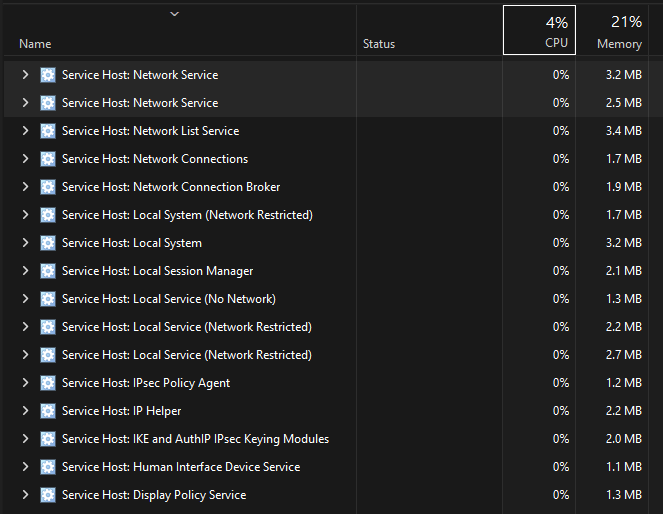Sort processes by the Name column
The width and height of the screenshot is (663, 514).
point(35,44)
